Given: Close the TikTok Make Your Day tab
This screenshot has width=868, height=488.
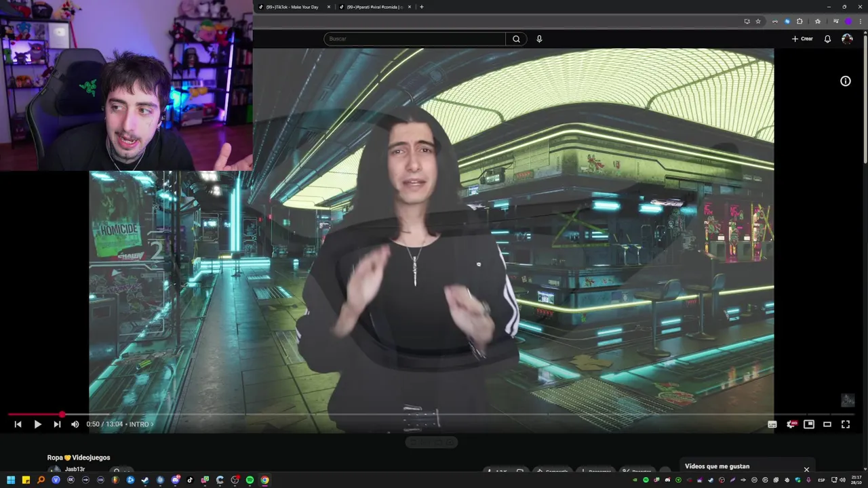Looking at the screenshot, I should click(x=329, y=7).
